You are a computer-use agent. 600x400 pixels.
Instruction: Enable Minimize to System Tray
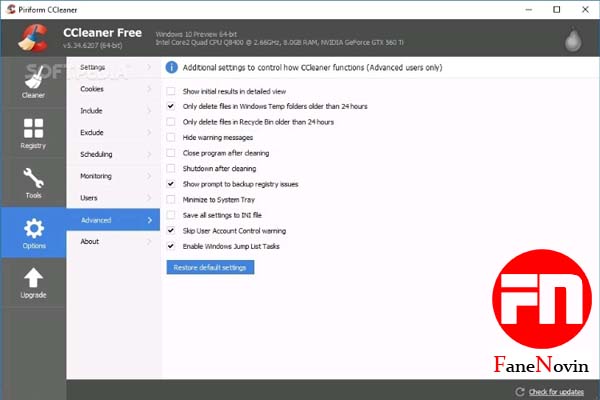[x=171, y=199]
